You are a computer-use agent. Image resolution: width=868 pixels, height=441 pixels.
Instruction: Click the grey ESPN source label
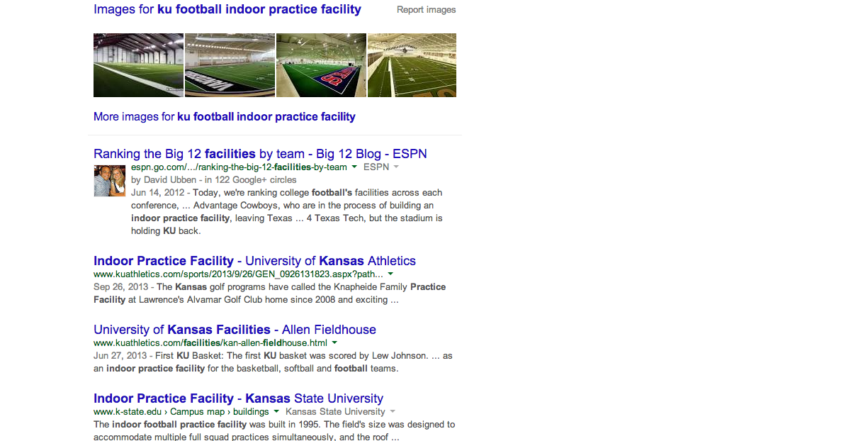point(376,167)
